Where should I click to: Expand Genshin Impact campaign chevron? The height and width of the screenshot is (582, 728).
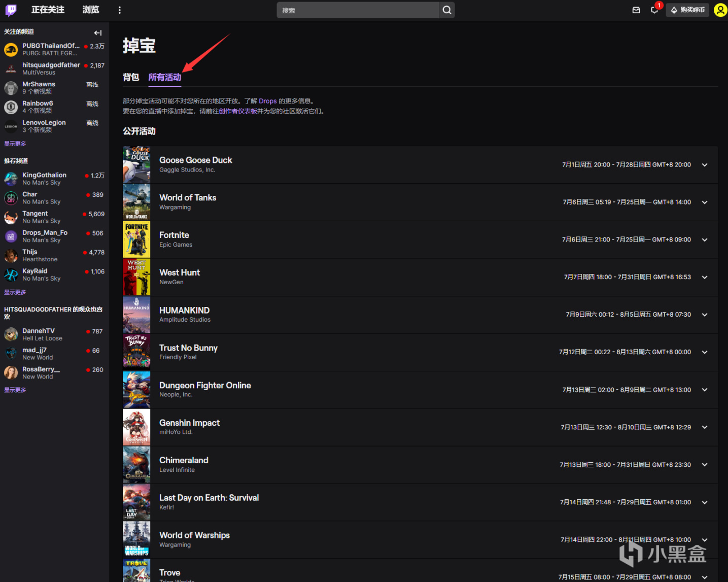click(x=705, y=427)
